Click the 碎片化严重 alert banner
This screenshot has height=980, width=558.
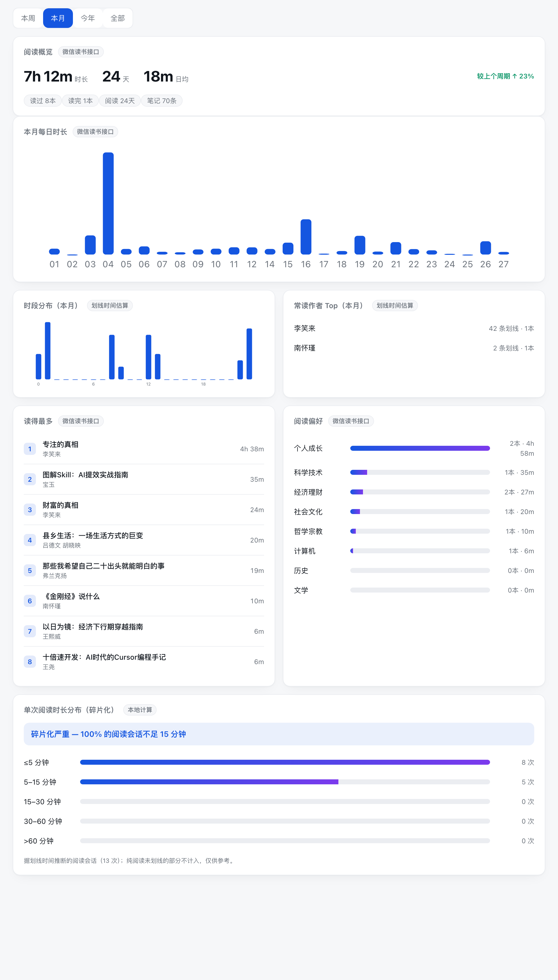[279, 734]
